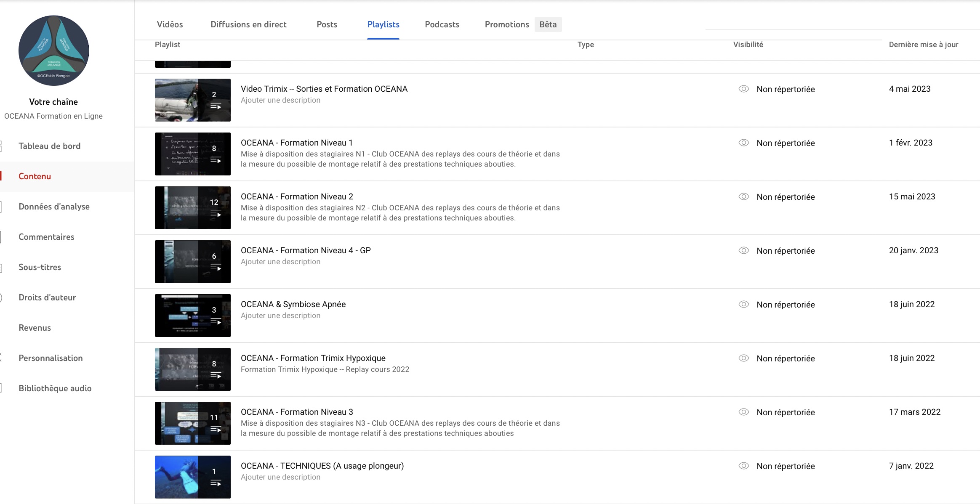
Task: Click Non répertoriée for Formation Niveau 2
Action: tap(786, 197)
